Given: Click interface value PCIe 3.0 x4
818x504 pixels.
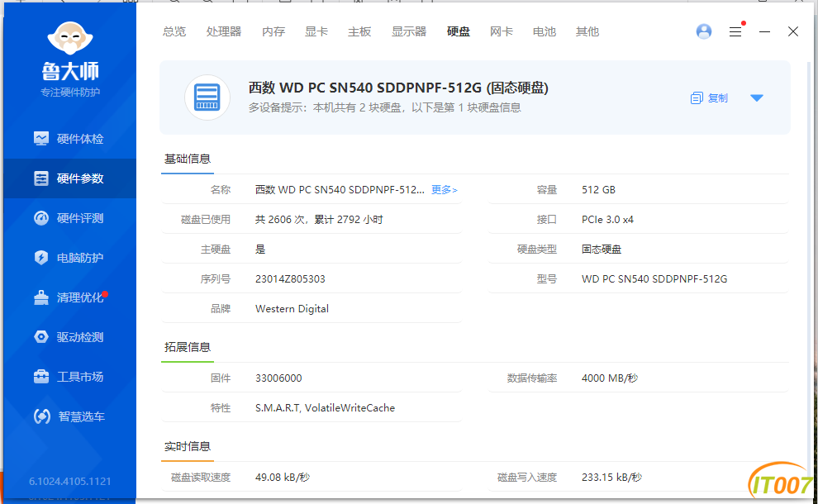Looking at the screenshot, I should tap(607, 220).
